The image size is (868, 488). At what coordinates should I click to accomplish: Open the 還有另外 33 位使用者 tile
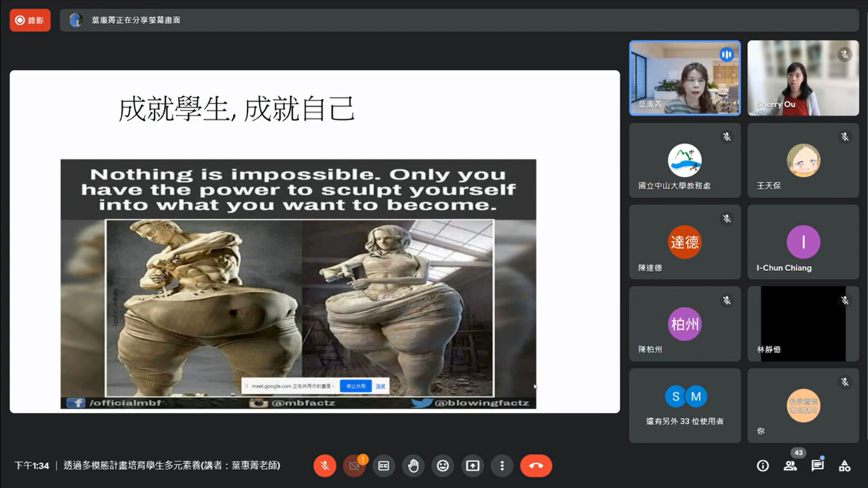point(685,406)
